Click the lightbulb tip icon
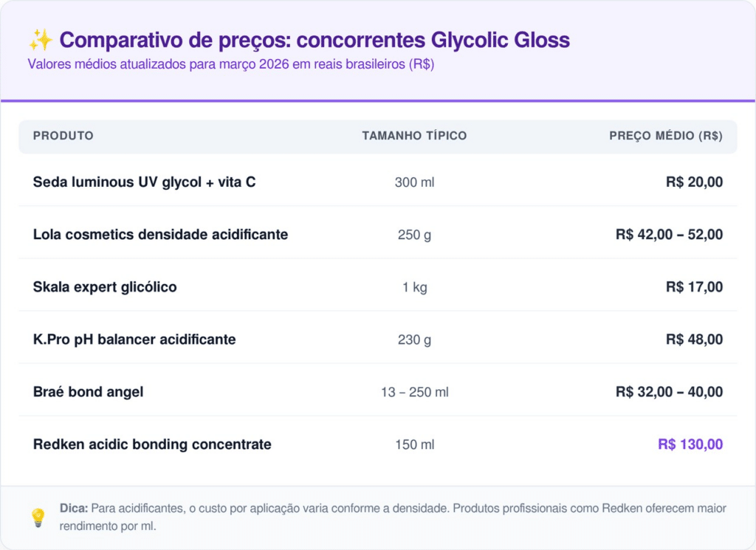This screenshot has height=550, width=756. [38, 518]
